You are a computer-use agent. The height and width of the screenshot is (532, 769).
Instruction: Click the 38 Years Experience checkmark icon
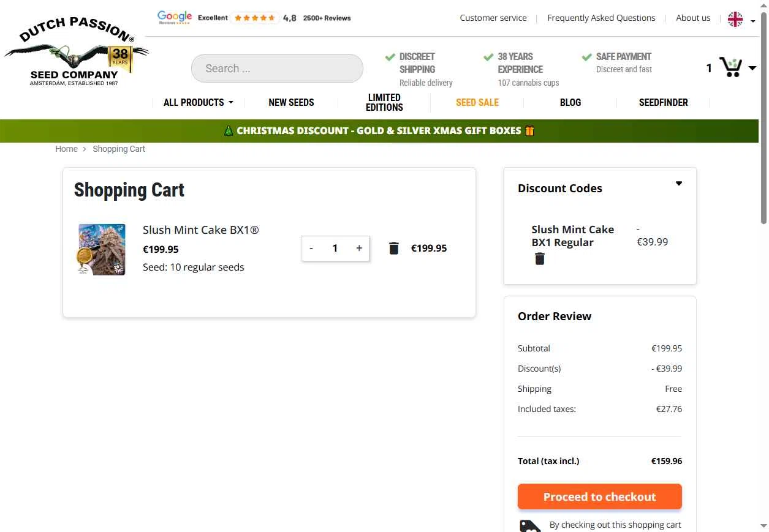488,57
